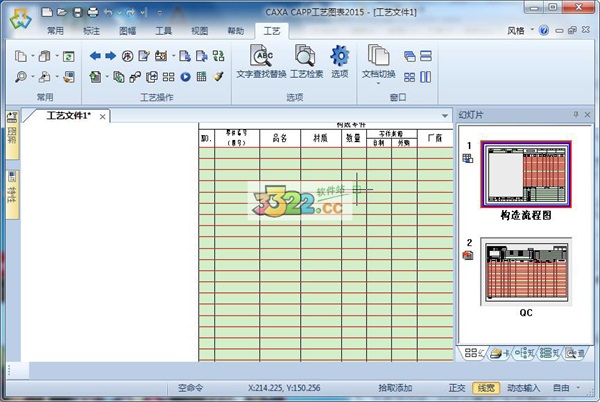
Task: Click the arrange icons grid in 窗口 group
Action: (409, 77)
